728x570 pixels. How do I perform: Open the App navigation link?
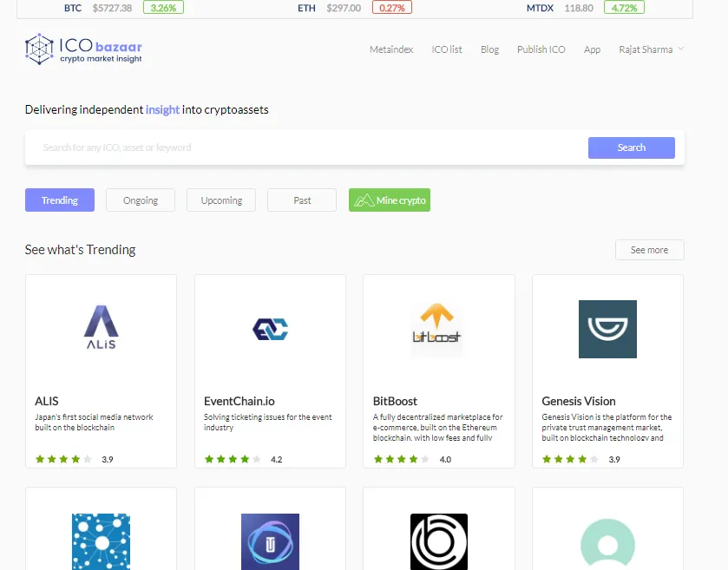[x=592, y=49]
